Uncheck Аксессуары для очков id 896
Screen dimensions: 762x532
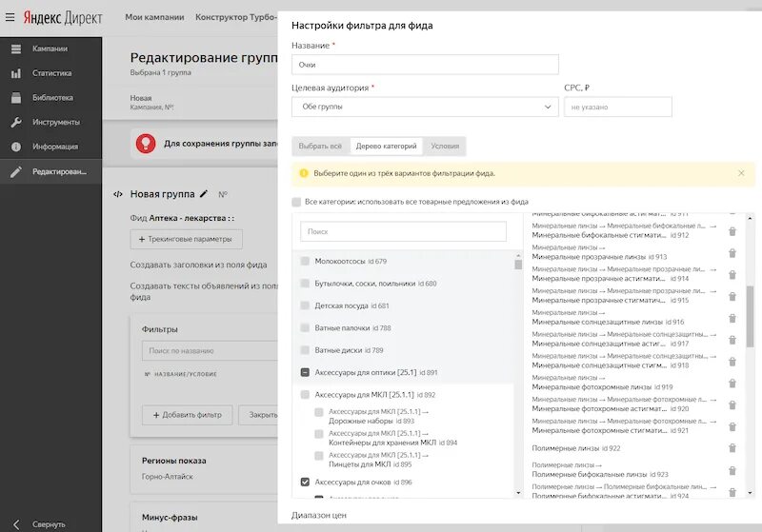(305, 483)
